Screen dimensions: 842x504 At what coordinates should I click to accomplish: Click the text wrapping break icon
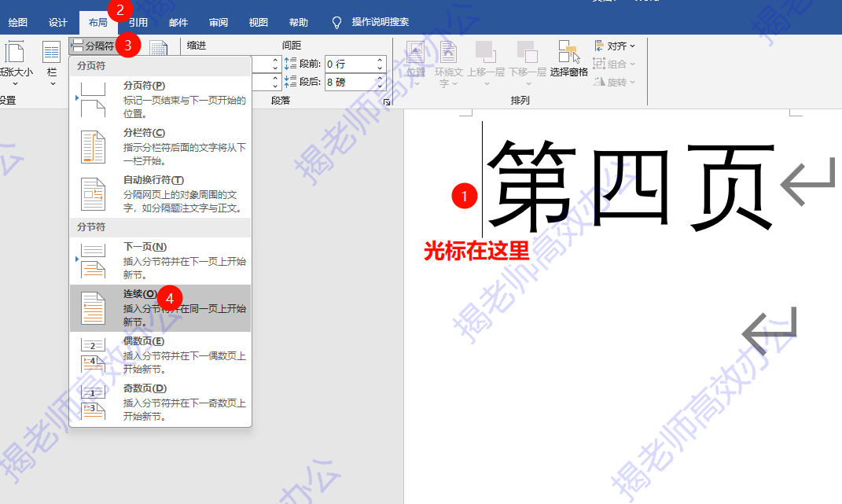[x=93, y=194]
